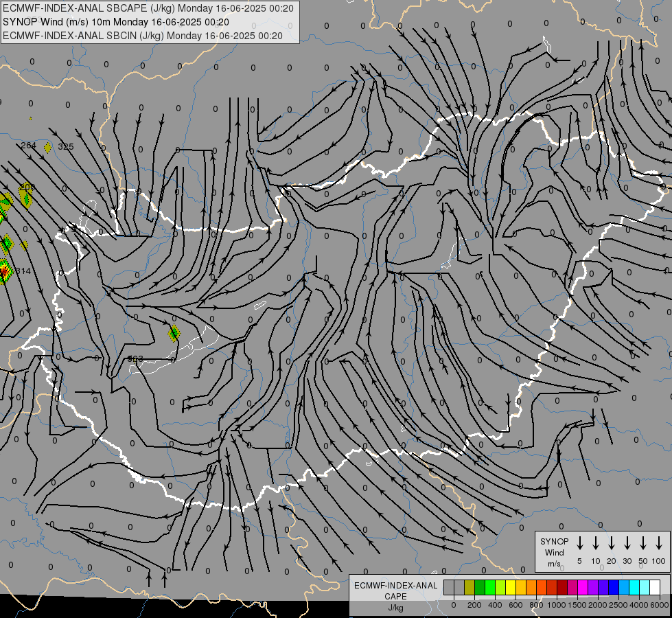Click the 100 speed label in the wind legend
Image resolution: width=672 pixels, height=618 pixels.
tap(659, 561)
